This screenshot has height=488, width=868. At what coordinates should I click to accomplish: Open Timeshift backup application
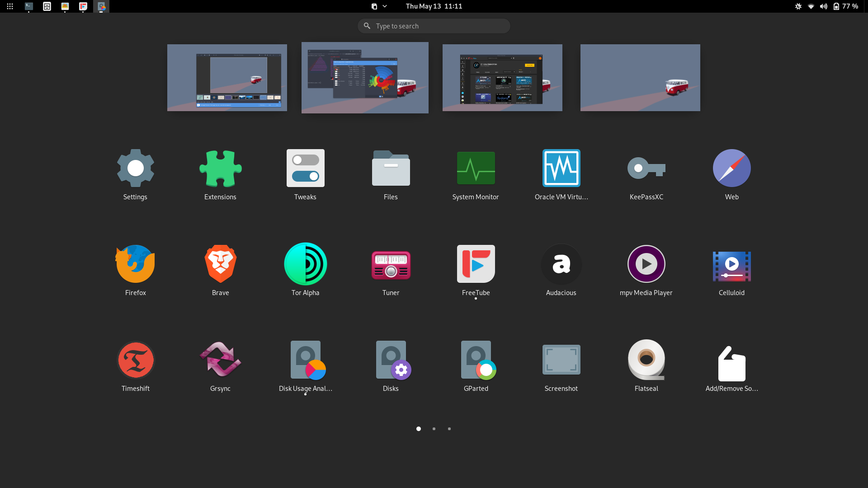[x=135, y=360]
